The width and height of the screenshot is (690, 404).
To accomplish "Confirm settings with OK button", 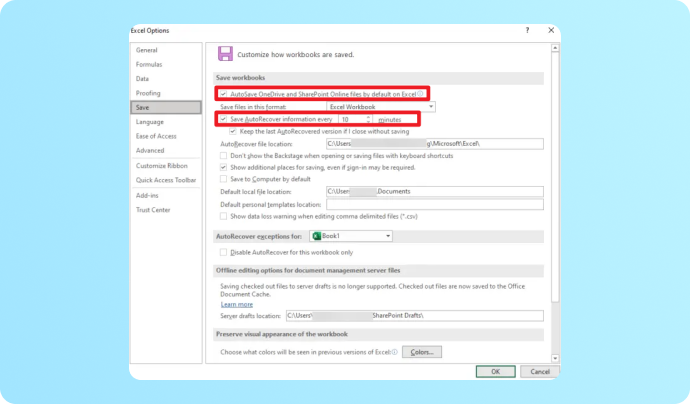I will [x=495, y=371].
